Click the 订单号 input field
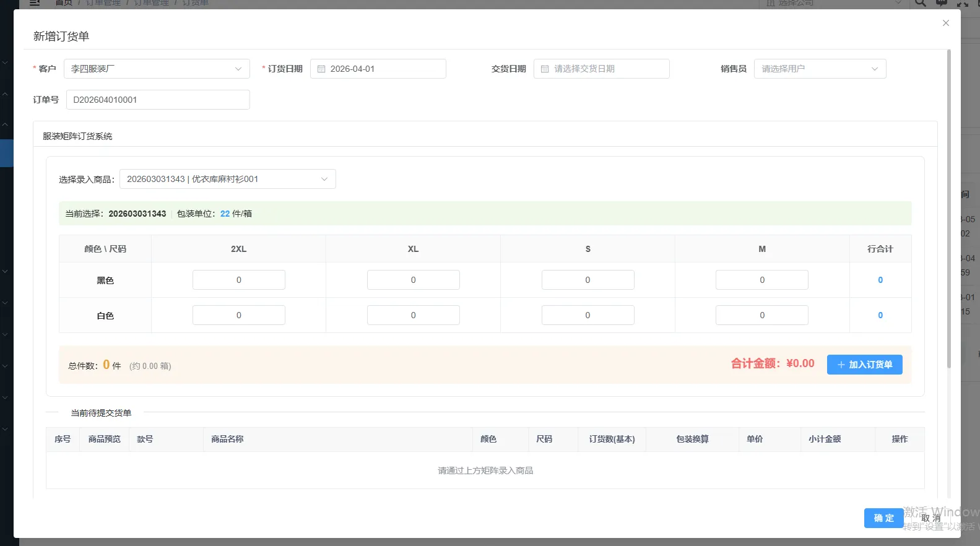The width and height of the screenshot is (980, 546). point(158,100)
